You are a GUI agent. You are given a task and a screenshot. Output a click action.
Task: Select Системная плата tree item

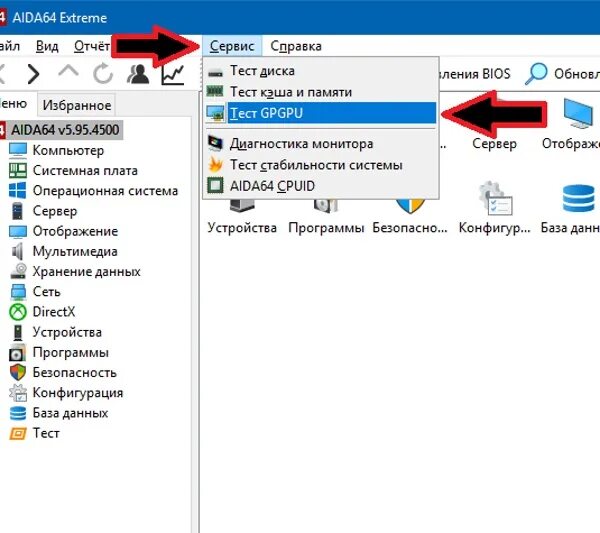tap(85, 170)
